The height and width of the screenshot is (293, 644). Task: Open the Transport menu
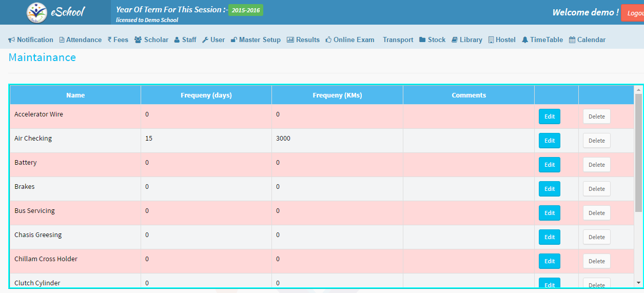pyautogui.click(x=398, y=40)
